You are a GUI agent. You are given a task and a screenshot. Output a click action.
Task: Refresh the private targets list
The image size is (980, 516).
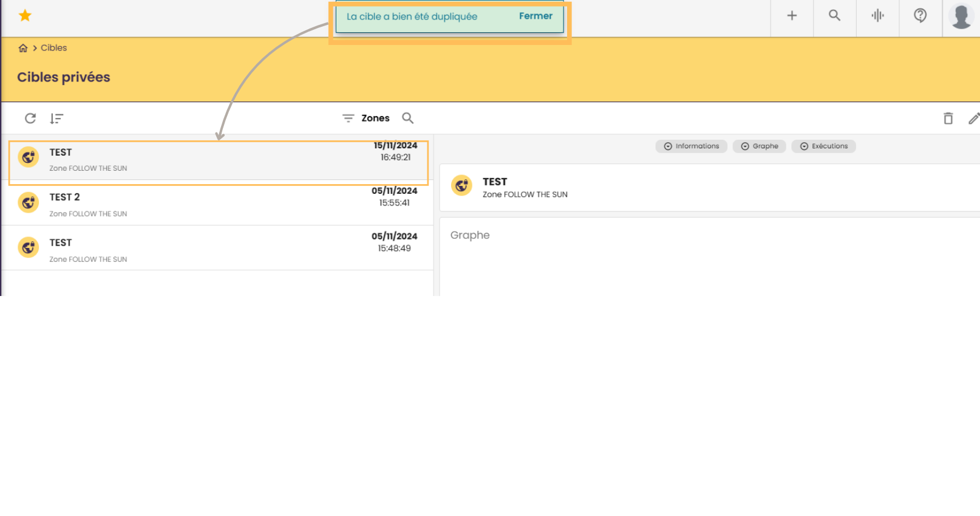pyautogui.click(x=30, y=119)
